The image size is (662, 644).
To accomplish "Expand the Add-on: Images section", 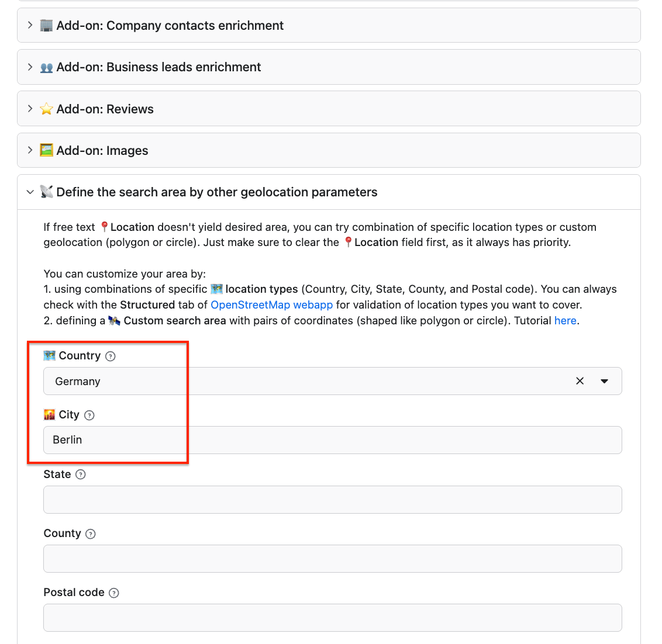I will [30, 150].
